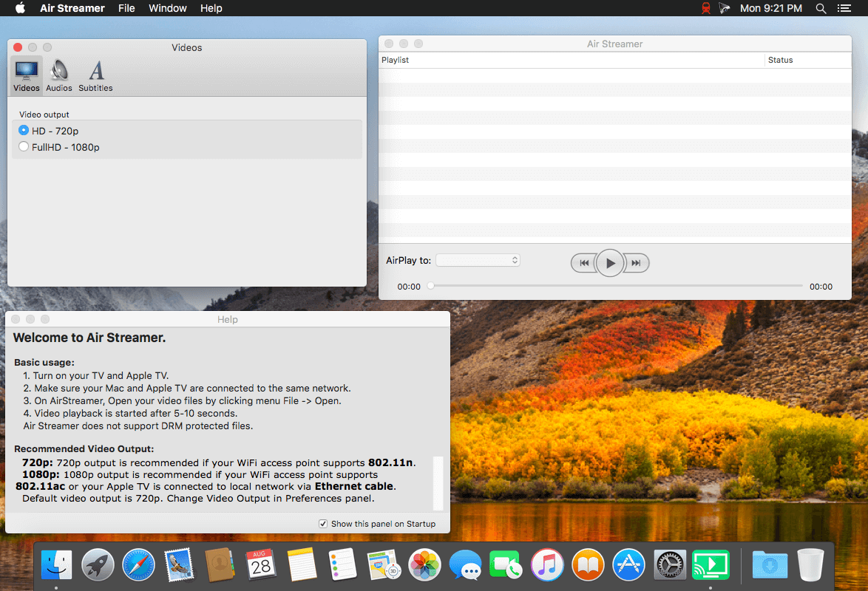Click the Help window scrollbar
The image size is (868, 591).
(x=438, y=483)
